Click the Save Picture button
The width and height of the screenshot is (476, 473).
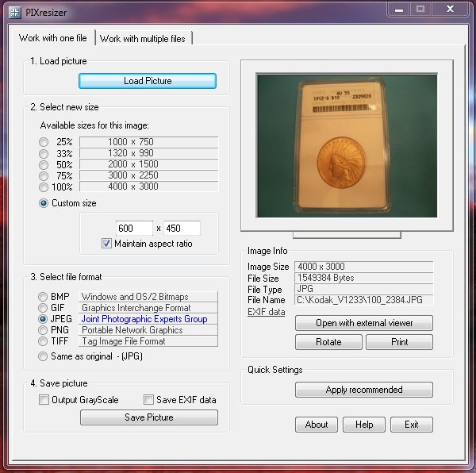pos(148,417)
